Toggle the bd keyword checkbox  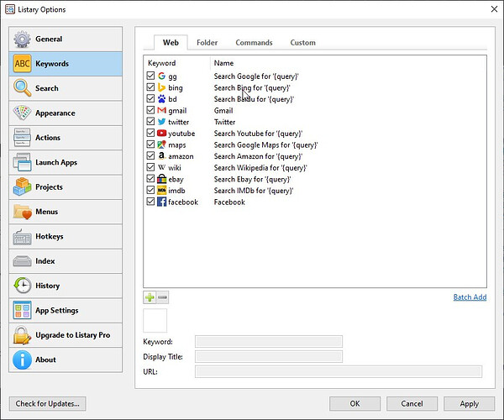150,98
